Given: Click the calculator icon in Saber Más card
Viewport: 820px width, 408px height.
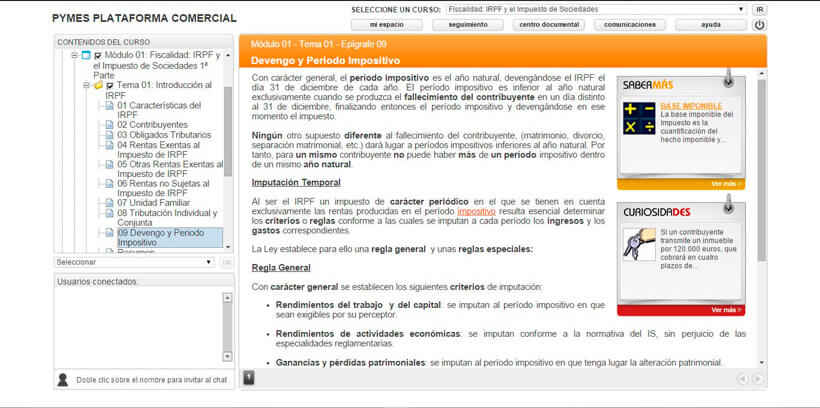Looking at the screenshot, I should pos(639,118).
